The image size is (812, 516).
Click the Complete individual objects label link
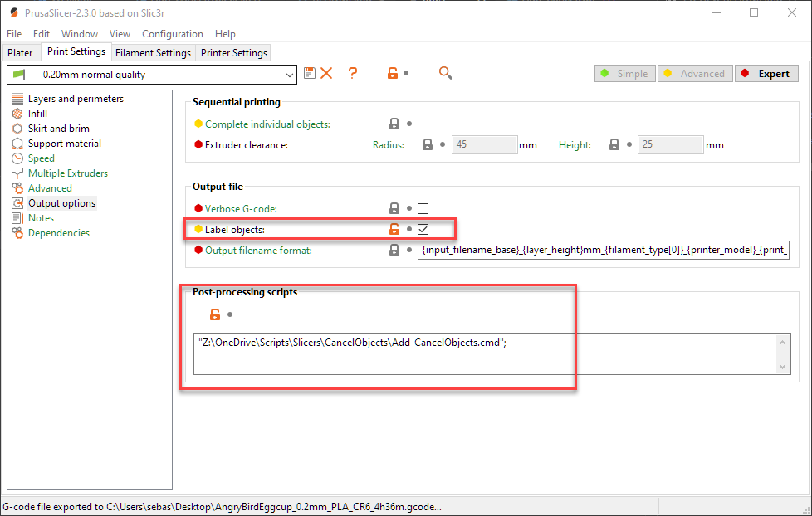click(267, 124)
